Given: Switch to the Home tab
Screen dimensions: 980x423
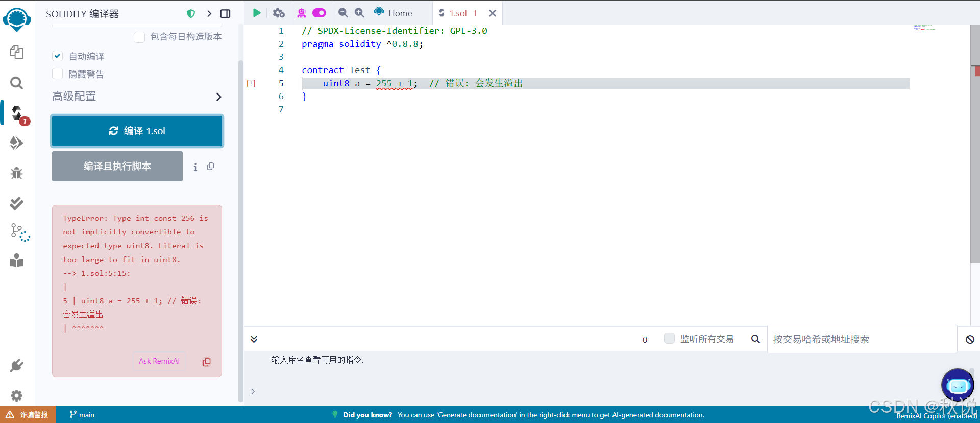Looking at the screenshot, I should (x=393, y=13).
